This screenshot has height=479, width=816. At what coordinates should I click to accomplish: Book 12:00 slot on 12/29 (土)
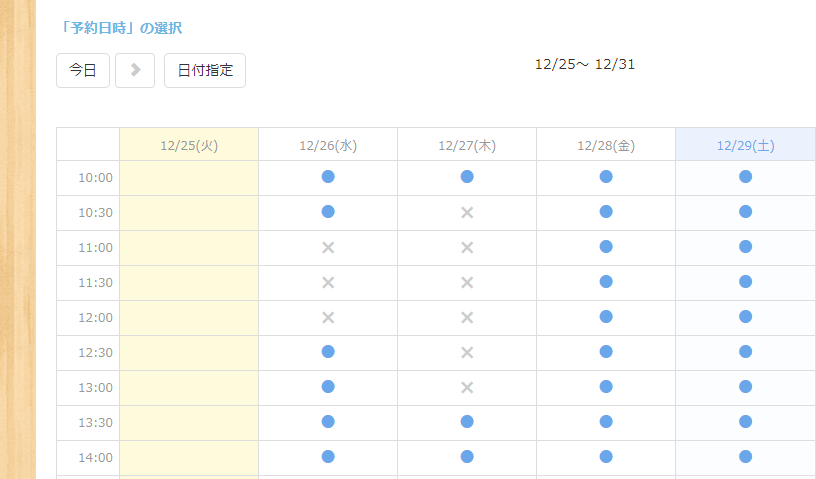[x=745, y=317]
